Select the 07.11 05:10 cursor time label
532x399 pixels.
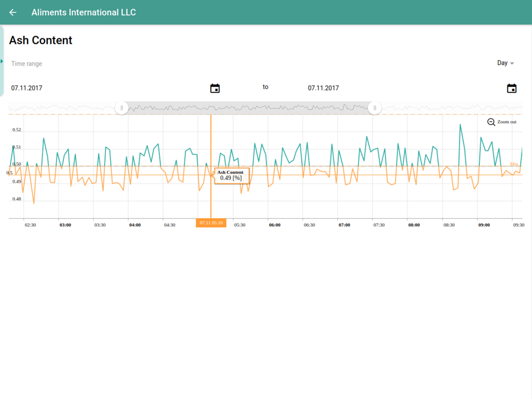point(211,223)
